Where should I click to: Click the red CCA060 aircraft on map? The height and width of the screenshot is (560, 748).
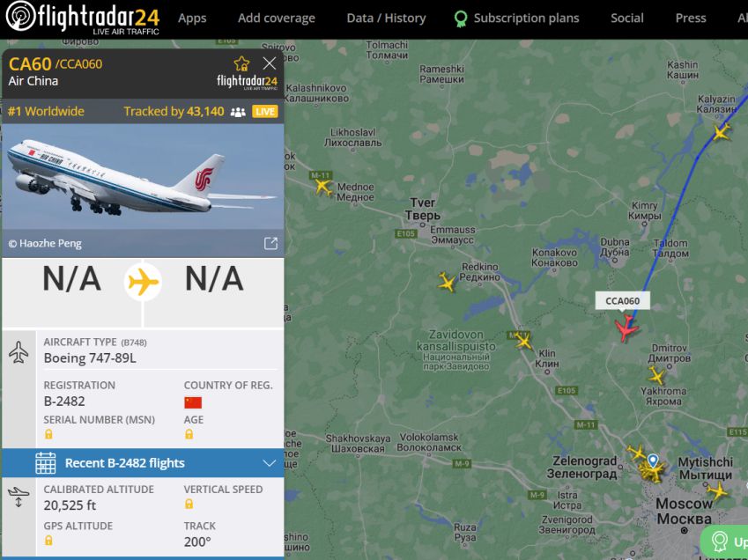pos(626,328)
